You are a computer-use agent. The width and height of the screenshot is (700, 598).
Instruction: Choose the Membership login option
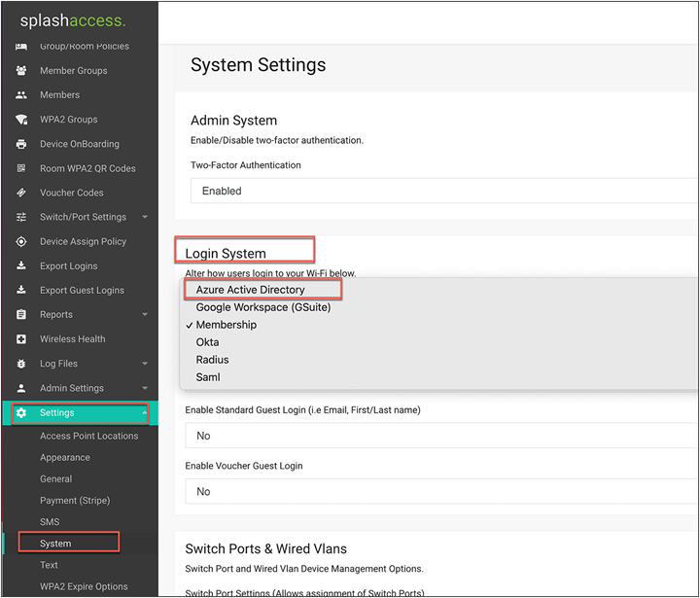point(227,325)
